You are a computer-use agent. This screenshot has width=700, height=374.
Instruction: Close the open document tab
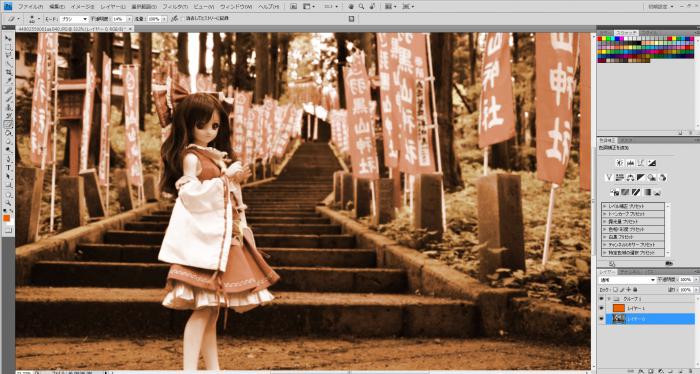point(130,29)
